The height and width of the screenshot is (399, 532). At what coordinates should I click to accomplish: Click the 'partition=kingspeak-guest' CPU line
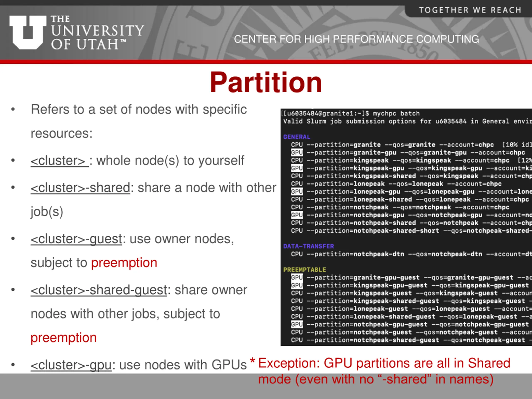[411, 293]
